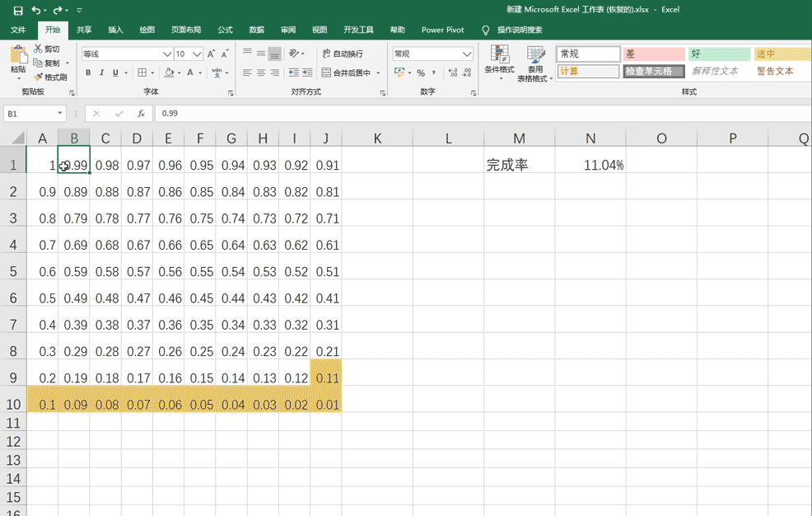This screenshot has width=812, height=516.
Task: Click Merge and Center (合并后居中)
Action: (347, 73)
